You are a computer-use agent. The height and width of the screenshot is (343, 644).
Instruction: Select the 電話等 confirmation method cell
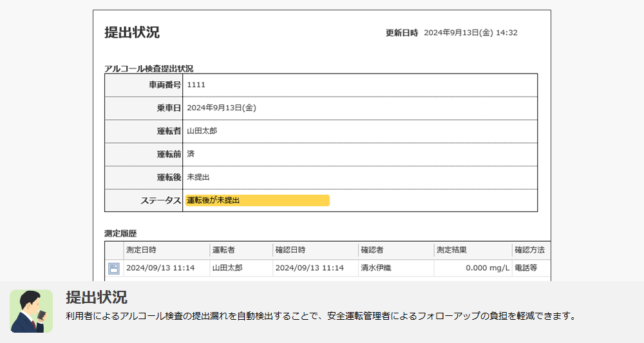[526, 268]
